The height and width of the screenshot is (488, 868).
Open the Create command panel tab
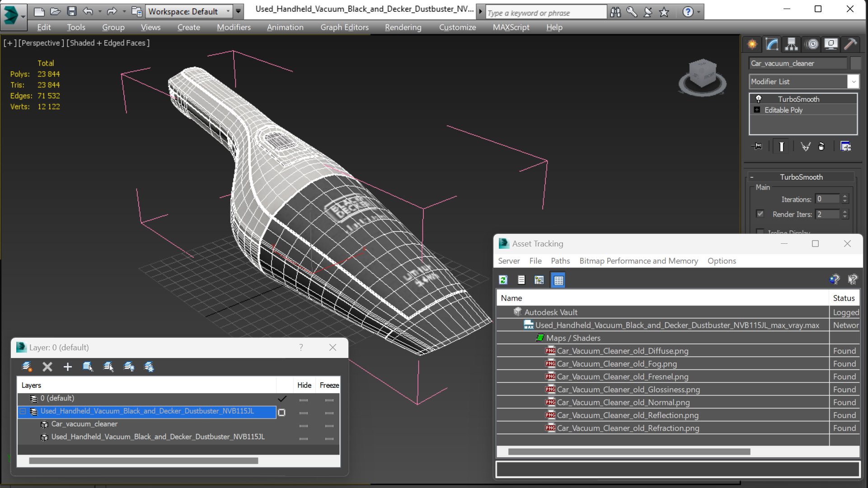[752, 44]
